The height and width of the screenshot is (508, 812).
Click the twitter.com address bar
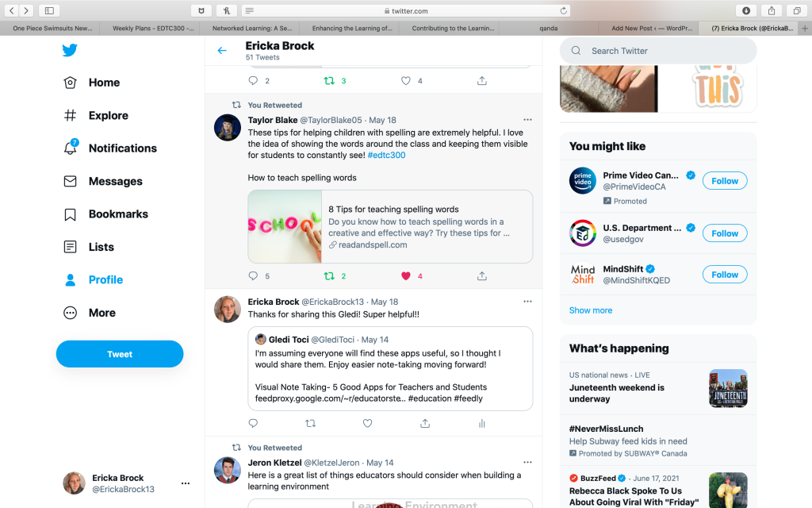[406, 10]
